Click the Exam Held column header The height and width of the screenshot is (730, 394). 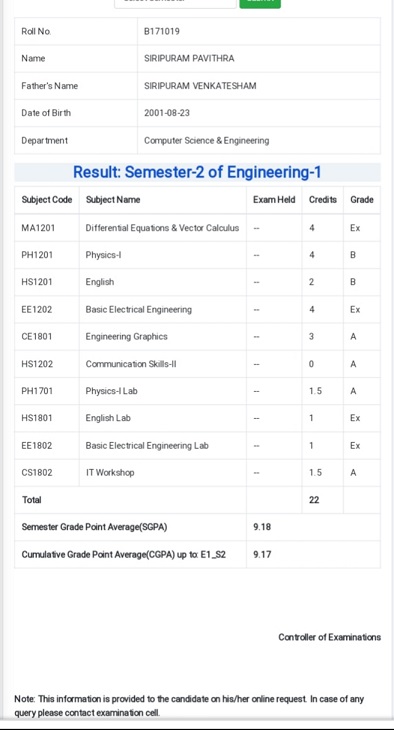coord(274,199)
